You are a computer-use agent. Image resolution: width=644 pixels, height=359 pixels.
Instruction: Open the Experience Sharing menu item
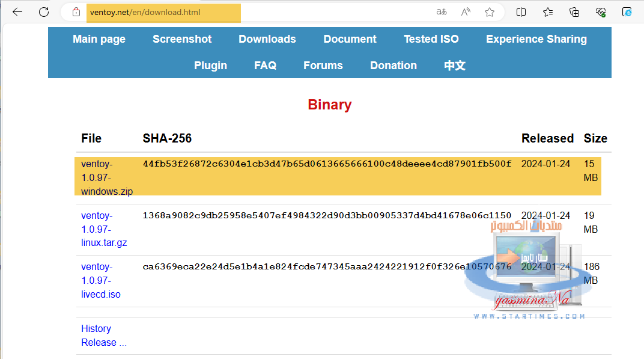point(536,39)
